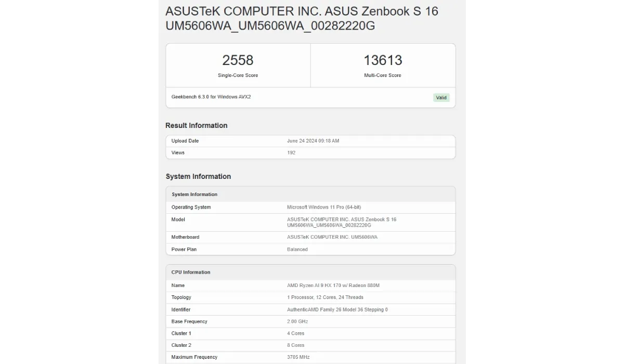
Task: Click the 8 Cores value
Action: (x=296, y=345)
